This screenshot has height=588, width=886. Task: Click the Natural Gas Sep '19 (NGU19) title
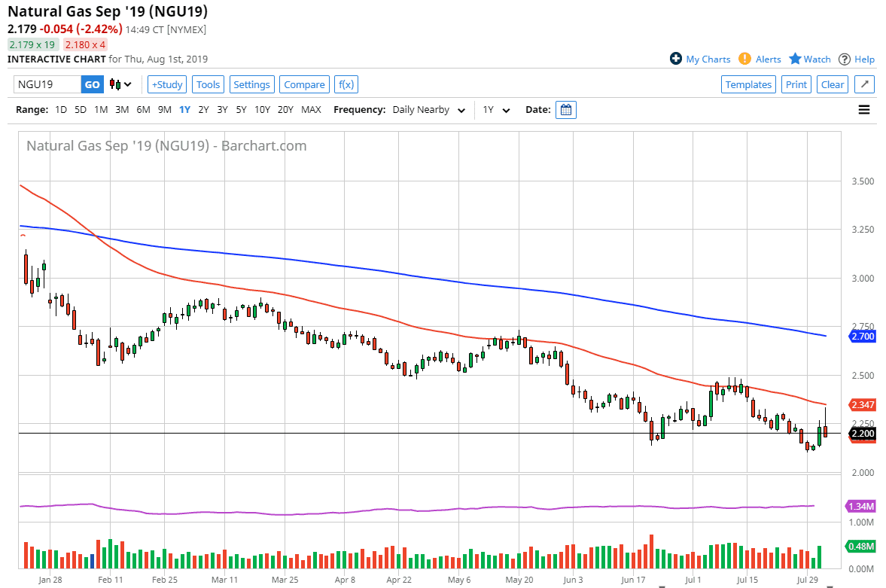click(108, 11)
